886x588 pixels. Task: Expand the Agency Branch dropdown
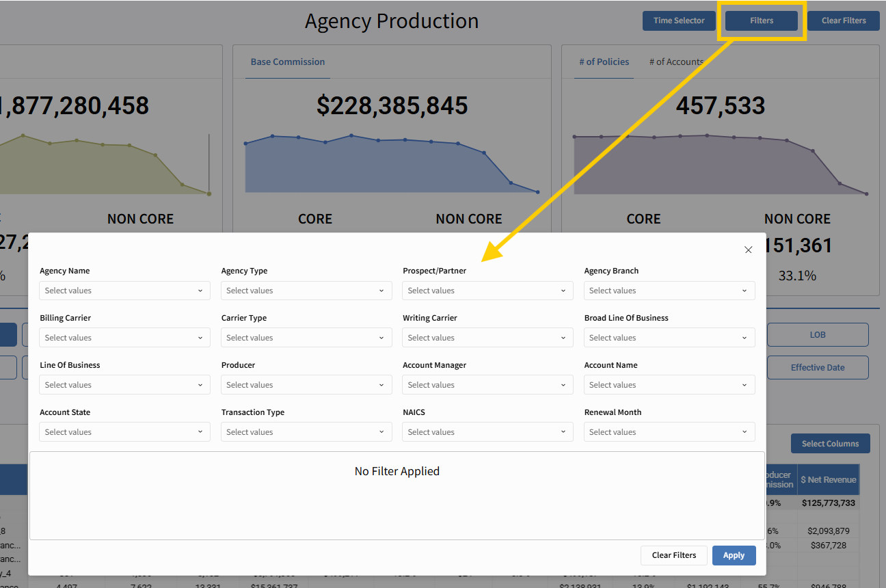coord(669,291)
